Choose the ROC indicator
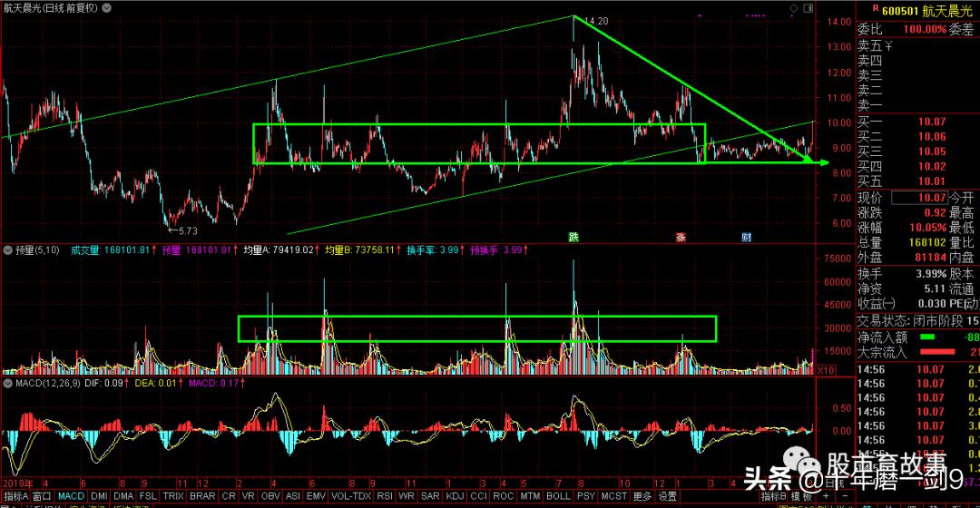The image size is (980, 508). click(x=503, y=496)
